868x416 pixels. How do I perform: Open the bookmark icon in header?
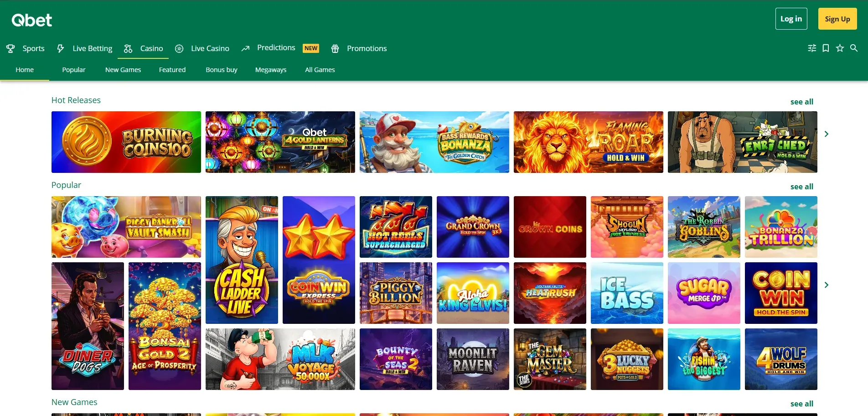(826, 48)
